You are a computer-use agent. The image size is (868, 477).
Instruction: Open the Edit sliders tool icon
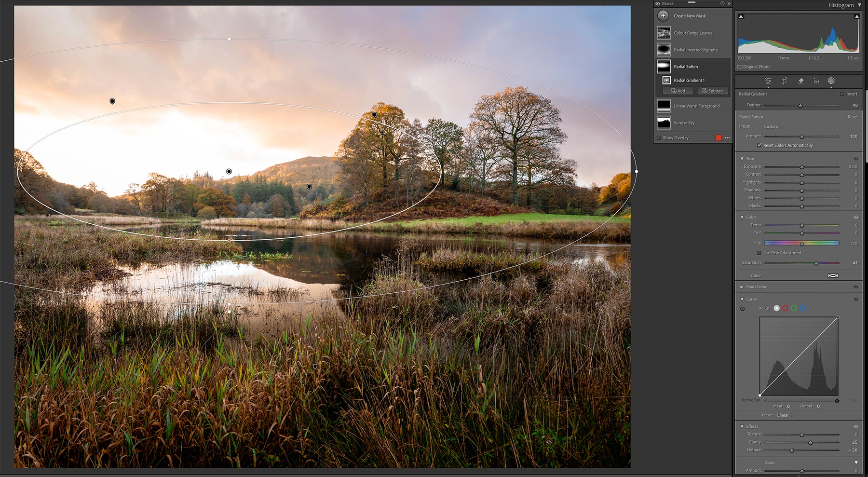(768, 81)
